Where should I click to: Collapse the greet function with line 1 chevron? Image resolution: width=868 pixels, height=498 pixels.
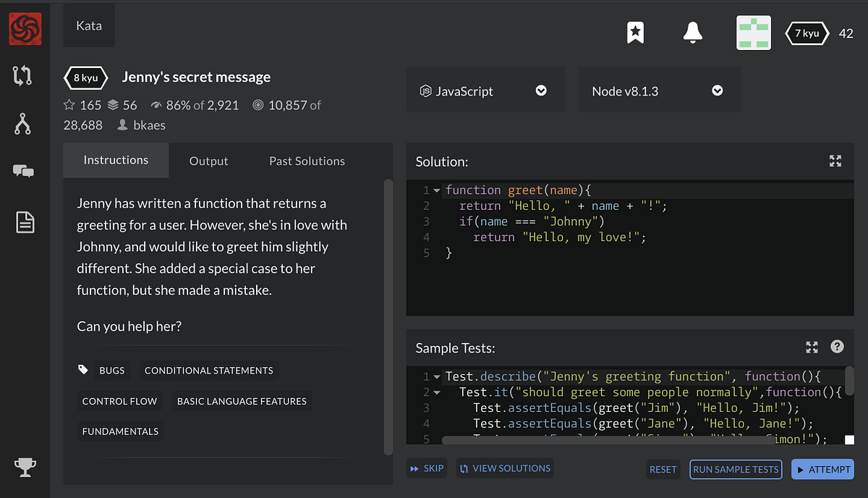(436, 190)
